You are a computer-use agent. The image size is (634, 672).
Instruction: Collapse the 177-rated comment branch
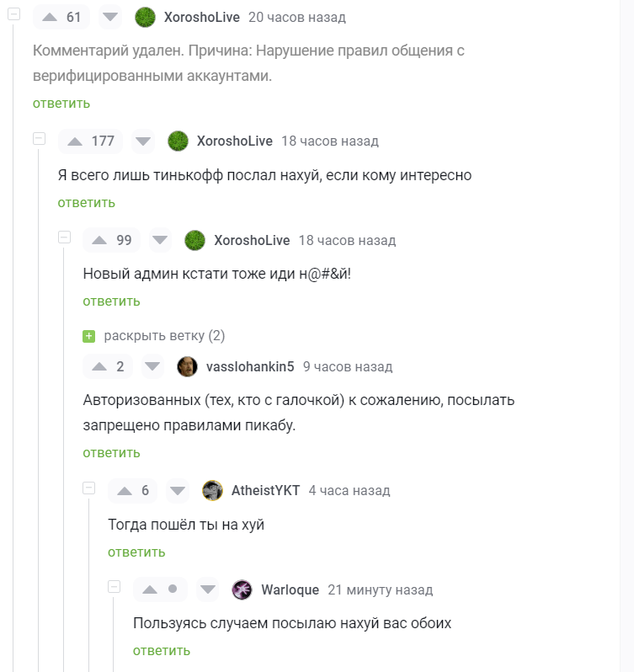coord(39,138)
